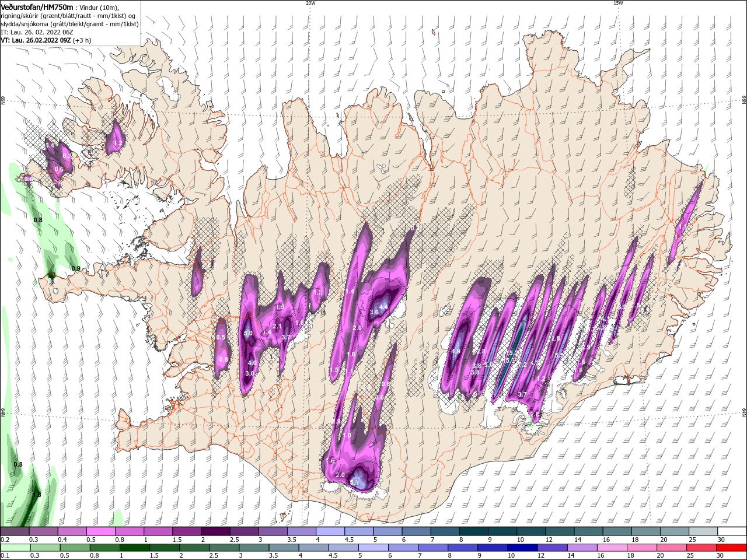Click the 1.8 rain value over the sea
The height and width of the screenshot is (560, 747).
(x=37, y=495)
